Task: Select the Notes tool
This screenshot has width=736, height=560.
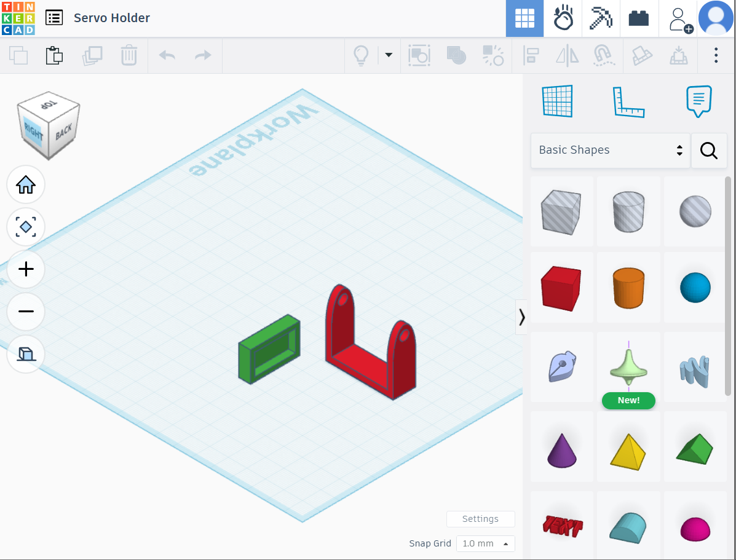Action: 699,101
